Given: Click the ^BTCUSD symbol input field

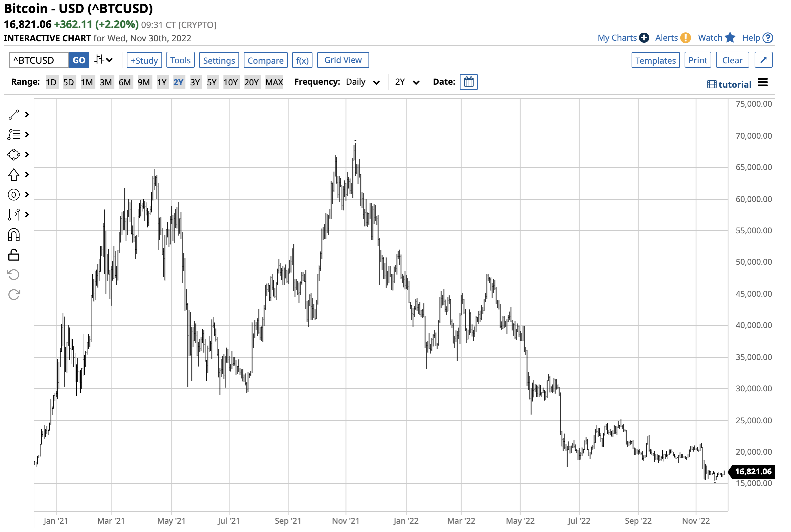Looking at the screenshot, I should [39, 60].
